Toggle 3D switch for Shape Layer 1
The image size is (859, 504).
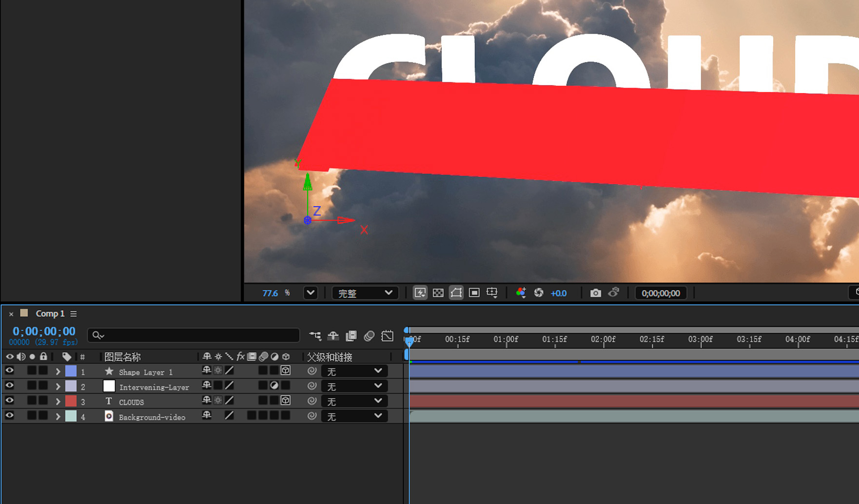coord(286,370)
